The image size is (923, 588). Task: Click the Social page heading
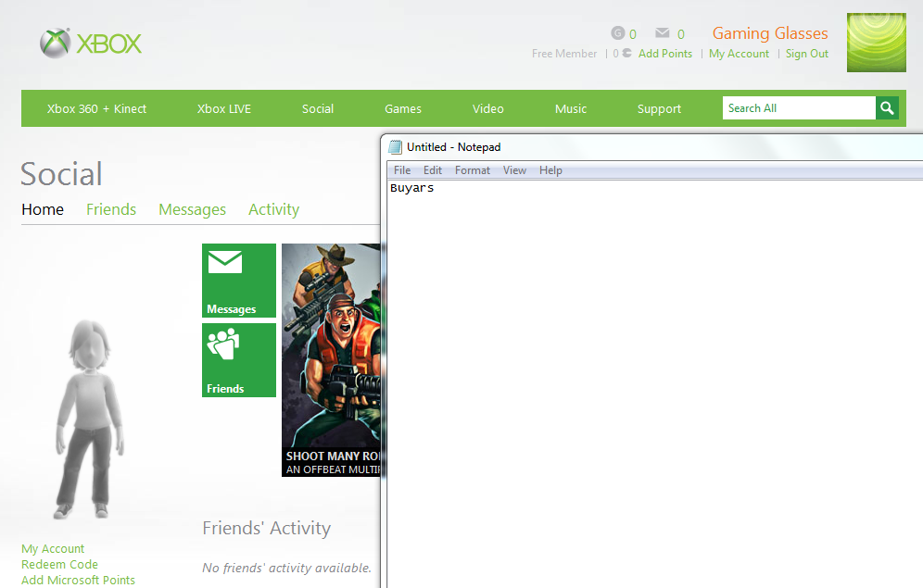pos(61,174)
